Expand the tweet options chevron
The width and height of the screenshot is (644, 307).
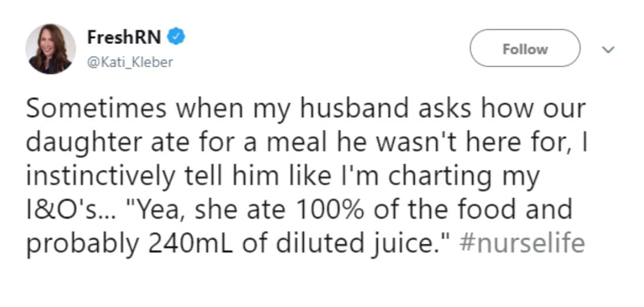coord(609,50)
